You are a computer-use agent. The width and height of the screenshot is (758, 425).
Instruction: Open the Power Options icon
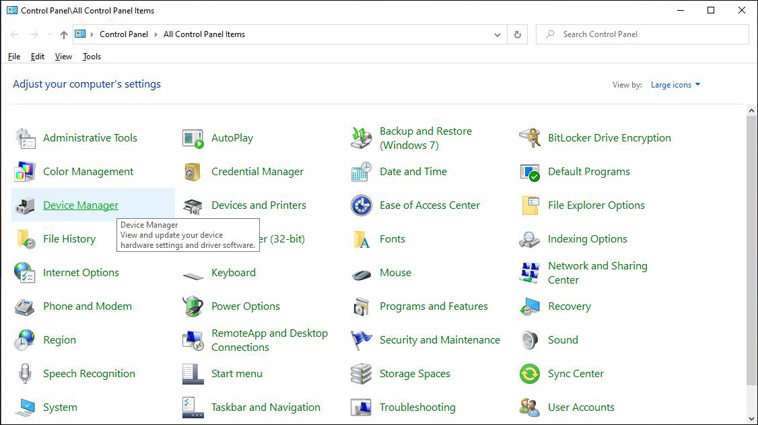(x=193, y=306)
